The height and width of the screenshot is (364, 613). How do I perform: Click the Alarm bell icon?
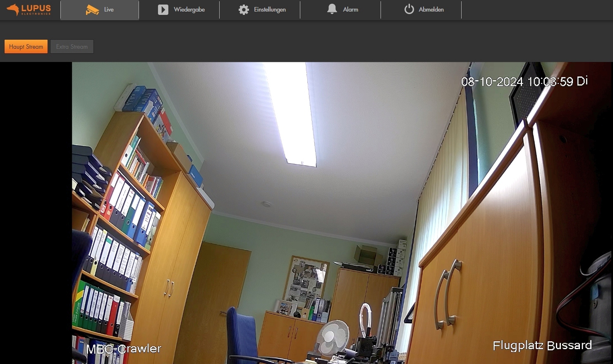point(332,9)
